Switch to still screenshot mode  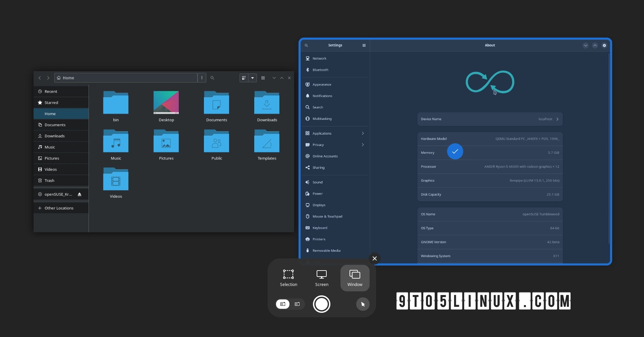click(283, 304)
